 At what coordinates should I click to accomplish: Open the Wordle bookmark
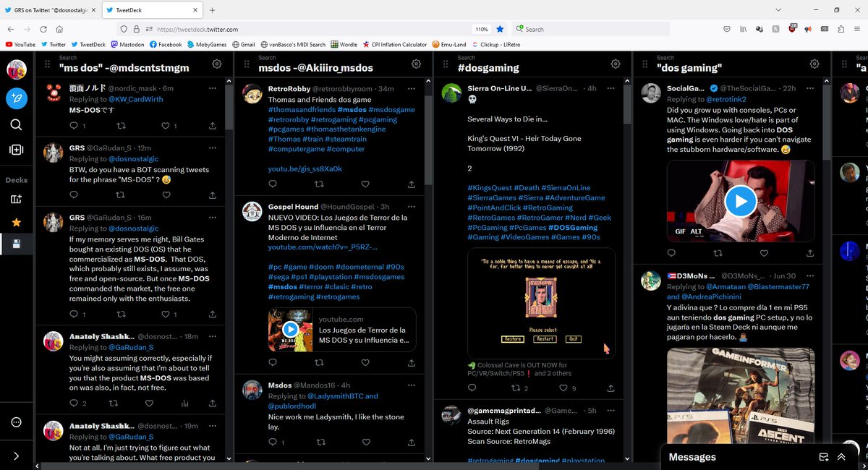pyautogui.click(x=344, y=44)
